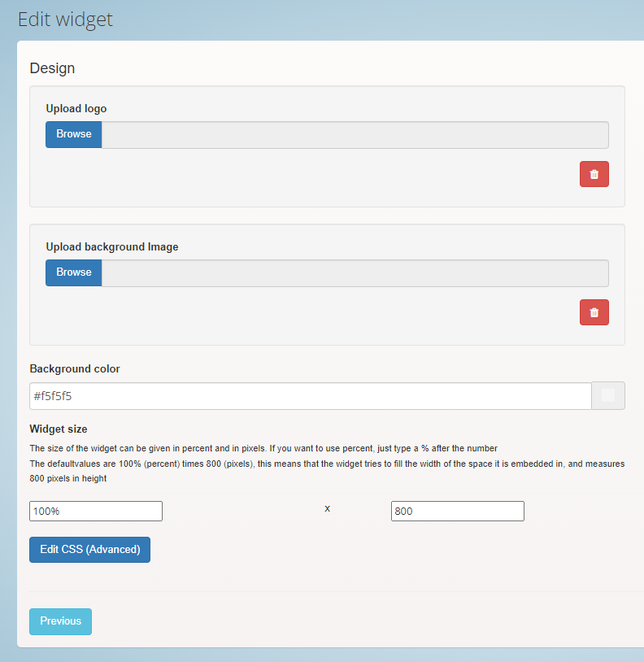The width and height of the screenshot is (644, 662).
Task: Remove background image using trash icon
Action: click(x=594, y=312)
